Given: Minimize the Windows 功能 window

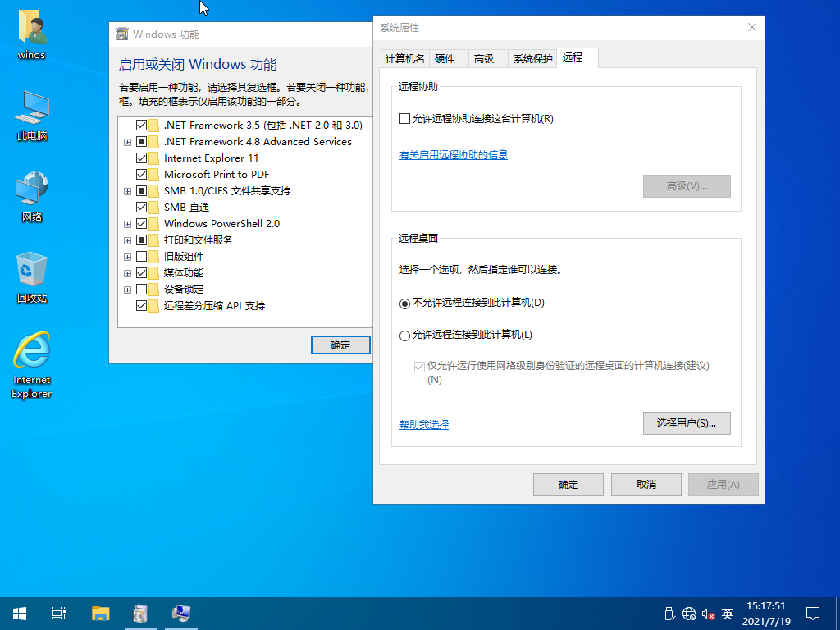Looking at the screenshot, I should 354,34.
